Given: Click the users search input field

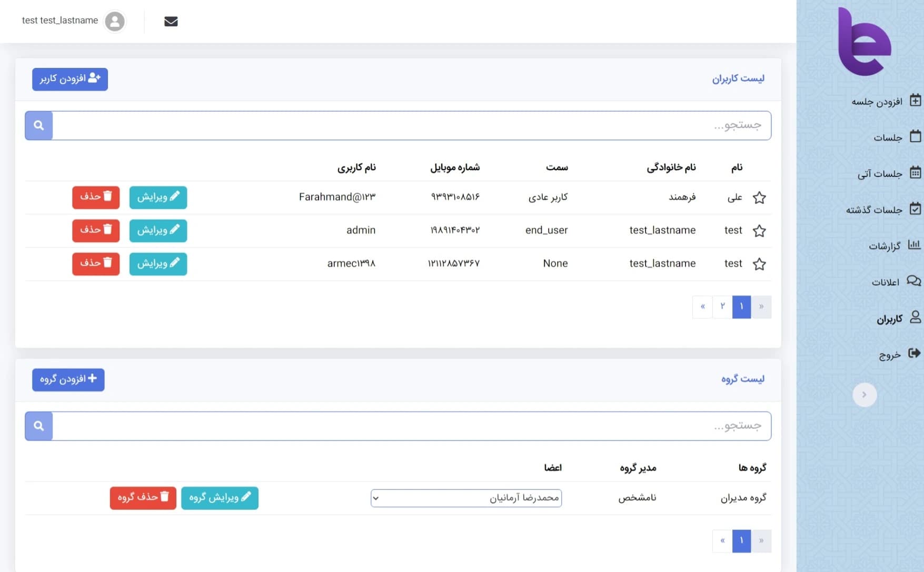Looking at the screenshot, I should (x=411, y=125).
